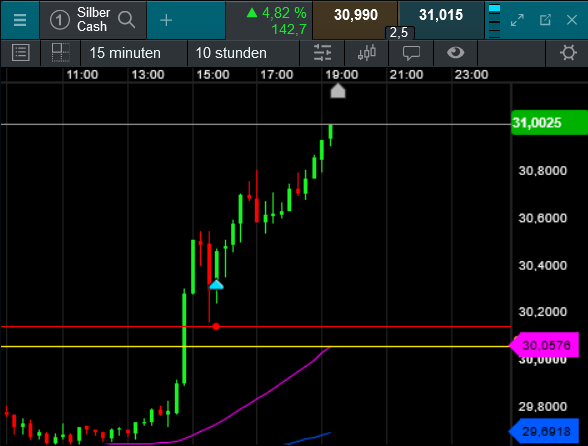Click the 23:00 time axis label
588x446 pixels.
point(471,75)
